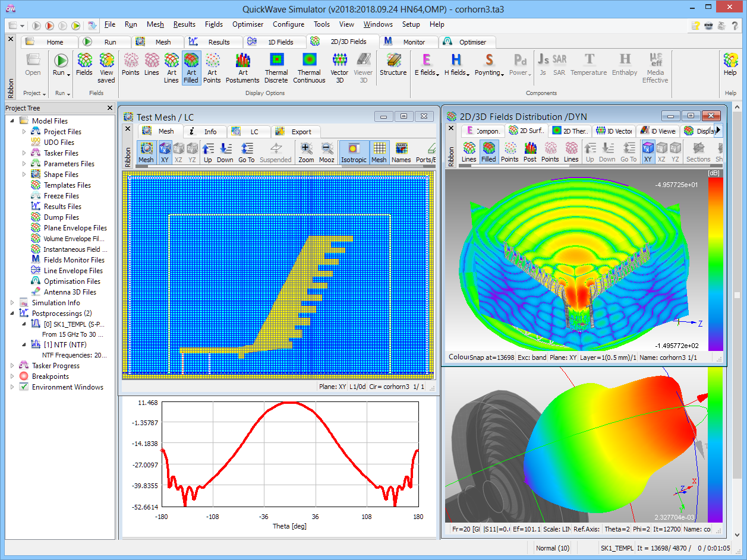This screenshot has height=560, width=747.
Task: Click the Go To layer icon in Test Mesh
Action: point(247,153)
